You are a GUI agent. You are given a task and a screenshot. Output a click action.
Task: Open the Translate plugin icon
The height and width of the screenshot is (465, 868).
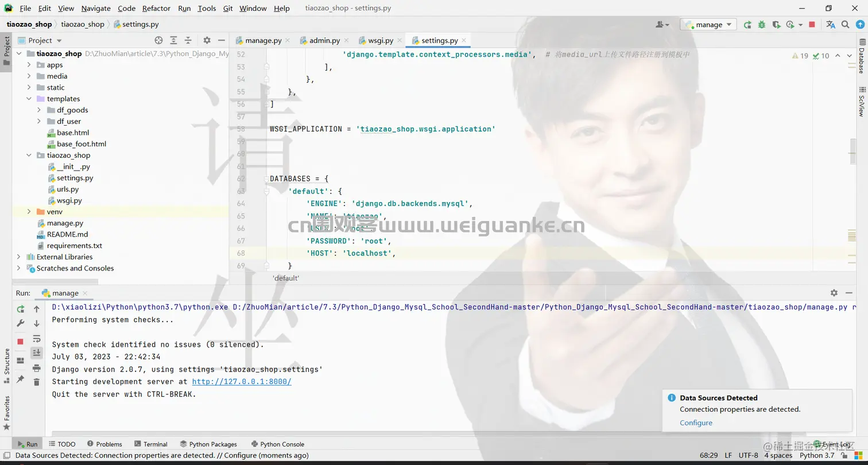pyautogui.click(x=831, y=25)
